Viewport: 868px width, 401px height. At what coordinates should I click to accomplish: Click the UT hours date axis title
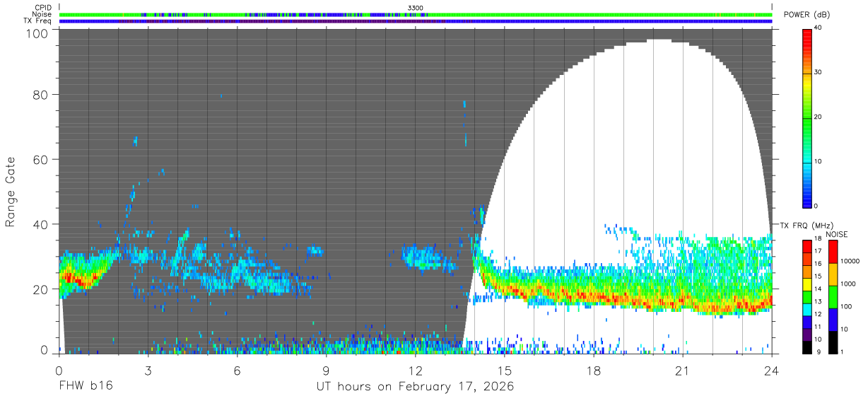pos(415,388)
